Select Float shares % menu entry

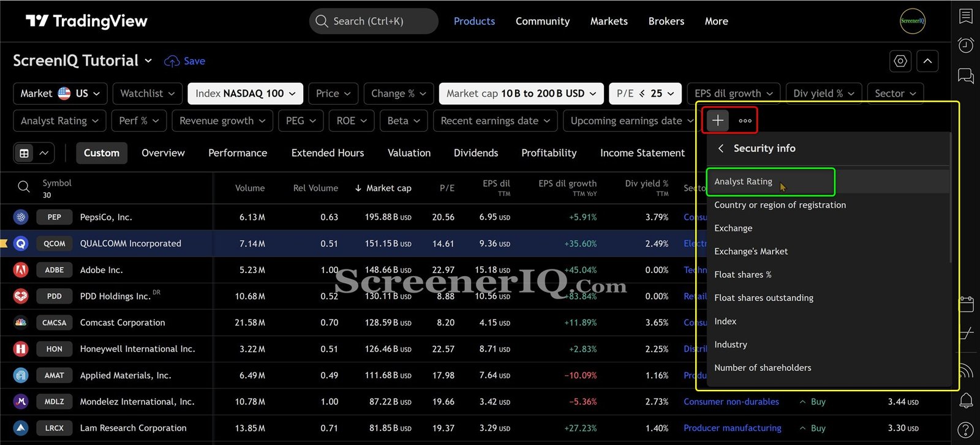coord(827,275)
